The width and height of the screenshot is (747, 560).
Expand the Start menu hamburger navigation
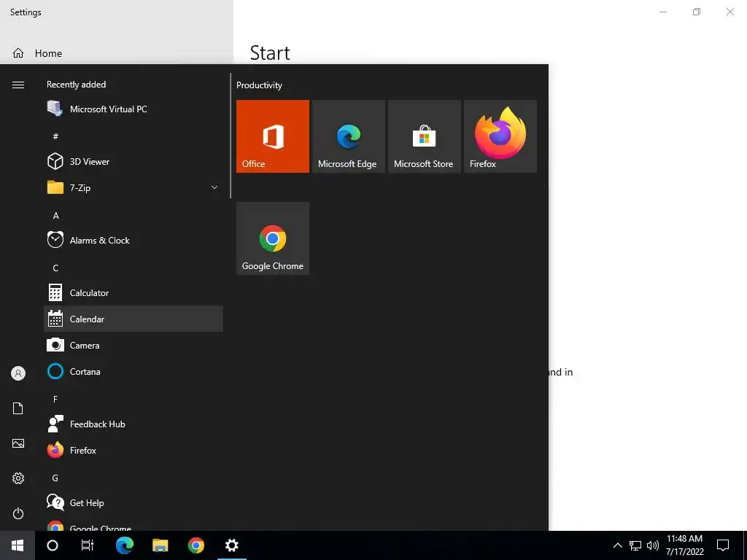[x=18, y=85]
